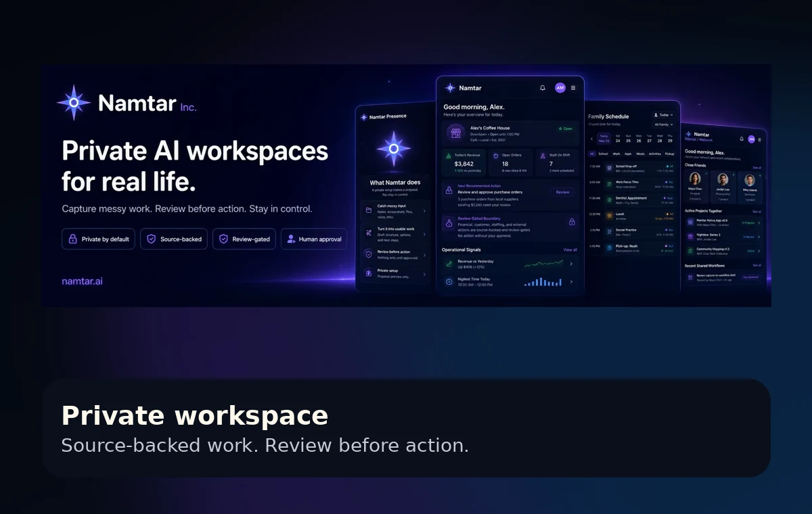Click the Soccer Practice event icon
This screenshot has height=514, width=812.
[x=609, y=231]
